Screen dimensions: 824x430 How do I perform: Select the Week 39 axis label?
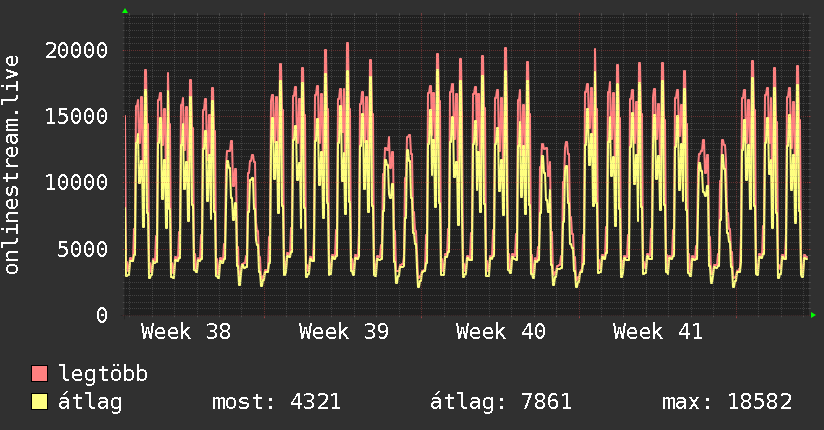[x=343, y=332]
